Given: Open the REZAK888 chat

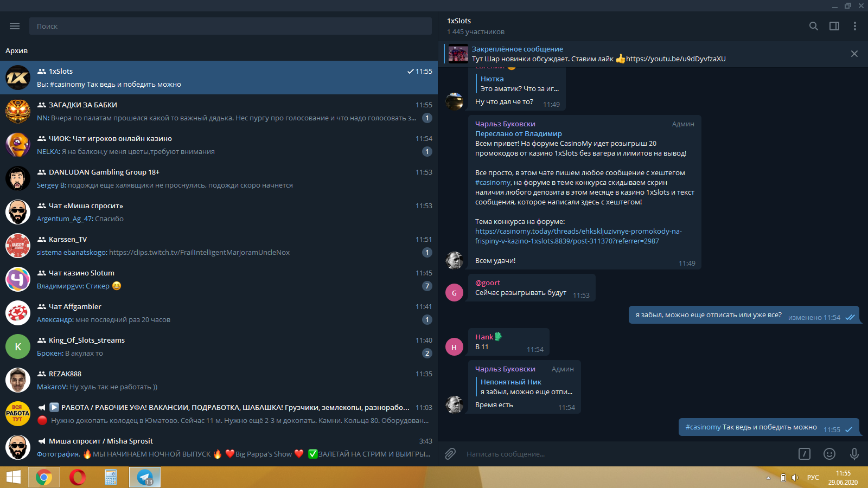Looking at the screenshot, I should click(x=219, y=380).
